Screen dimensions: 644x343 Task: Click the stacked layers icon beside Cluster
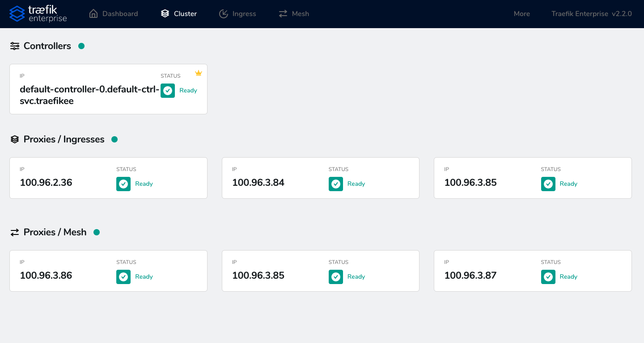click(x=165, y=13)
